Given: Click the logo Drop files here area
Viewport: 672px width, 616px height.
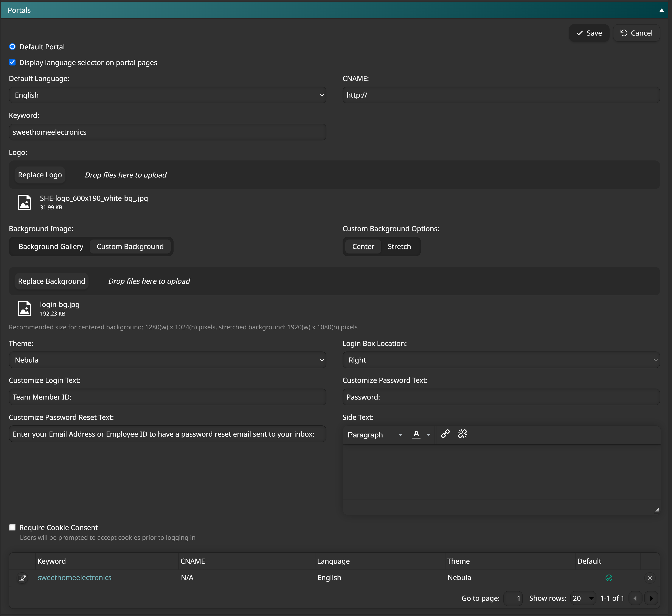Looking at the screenshot, I should [x=126, y=175].
